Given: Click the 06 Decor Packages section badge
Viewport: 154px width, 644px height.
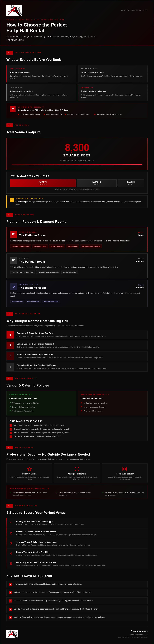Looking at the screenshot, I should coord(9,447).
